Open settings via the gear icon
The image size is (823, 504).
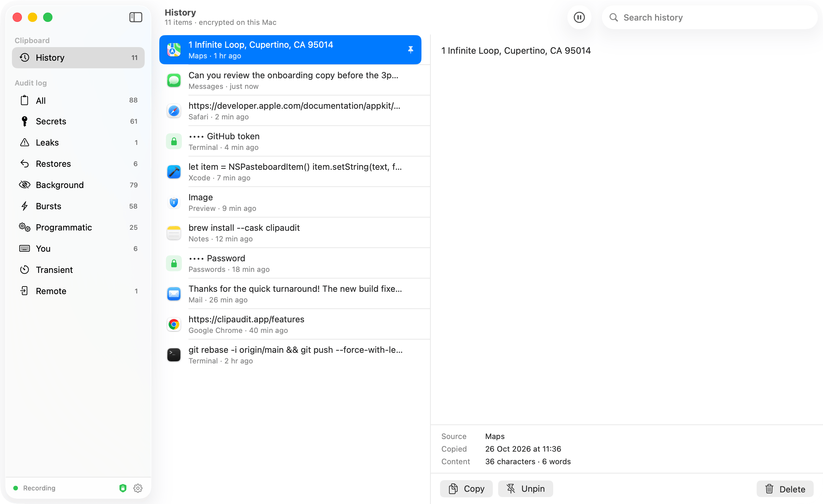coord(138,488)
